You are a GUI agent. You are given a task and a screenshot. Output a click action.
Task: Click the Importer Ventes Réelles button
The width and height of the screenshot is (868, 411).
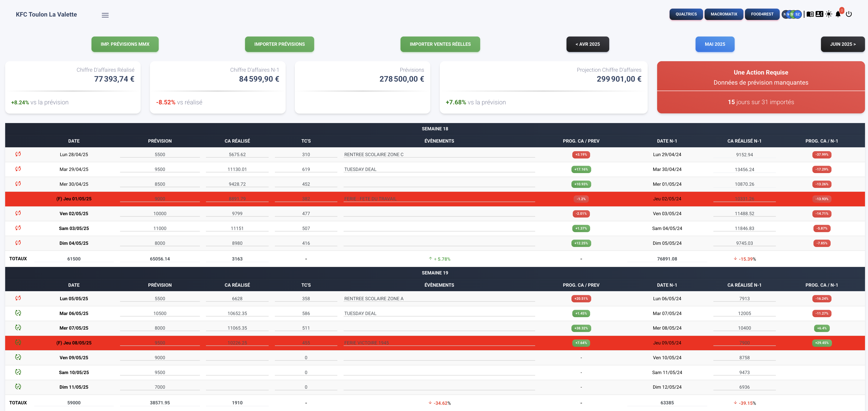pos(440,44)
